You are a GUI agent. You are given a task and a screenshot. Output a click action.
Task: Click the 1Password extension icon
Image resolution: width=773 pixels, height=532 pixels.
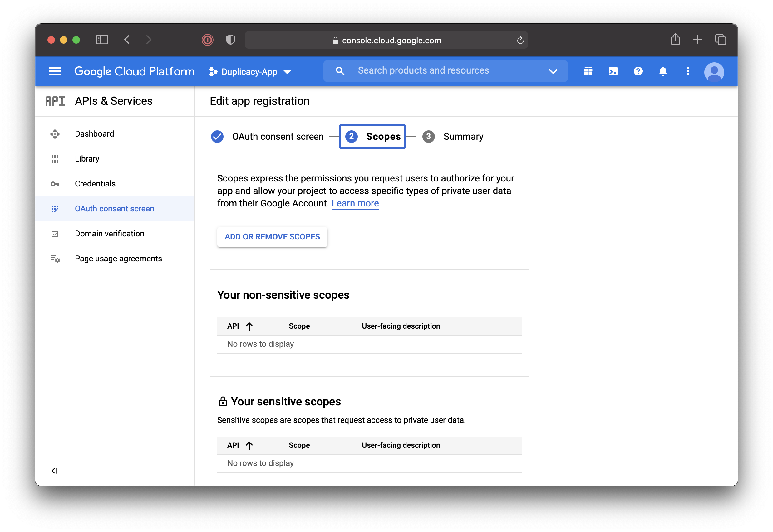point(208,40)
